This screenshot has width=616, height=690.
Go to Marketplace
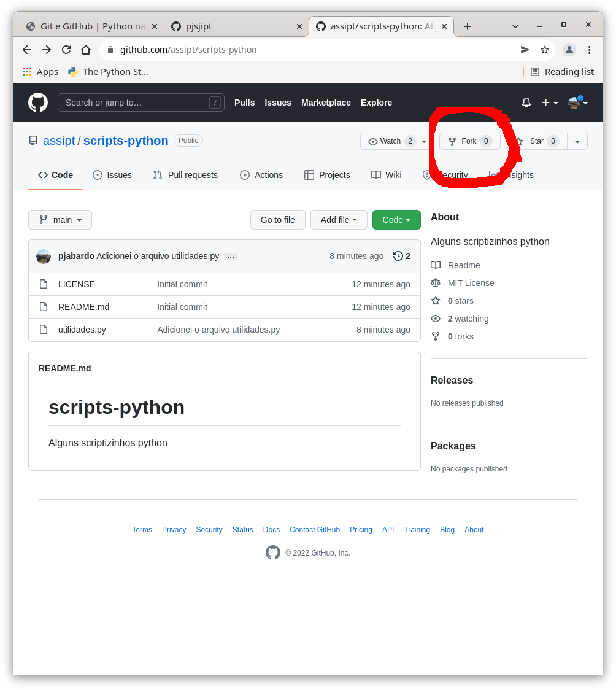pyautogui.click(x=326, y=103)
